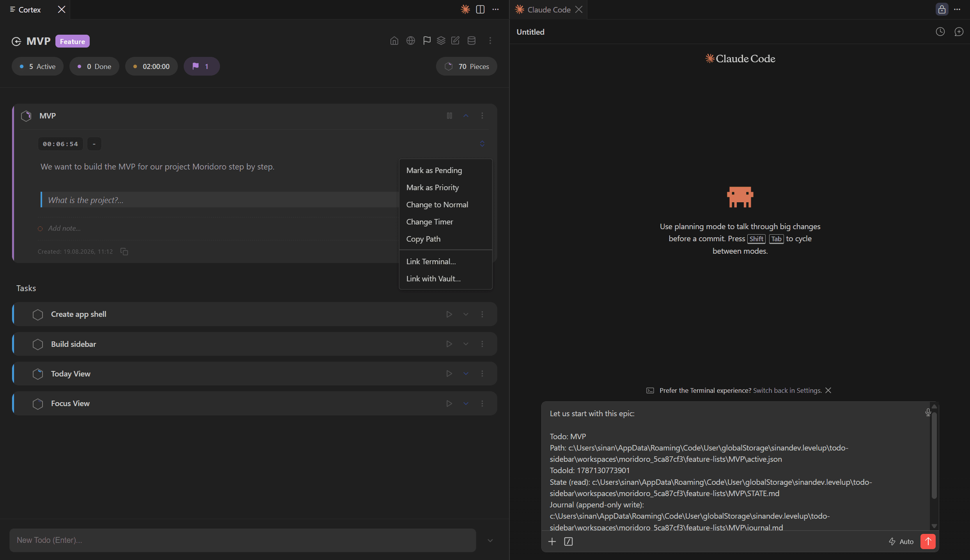Select Copy Path menu item
Image resolution: width=970 pixels, height=560 pixels.
[x=446, y=239]
